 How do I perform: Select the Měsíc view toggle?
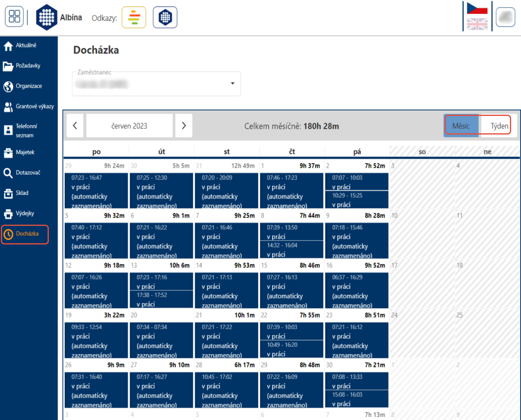[x=461, y=126]
